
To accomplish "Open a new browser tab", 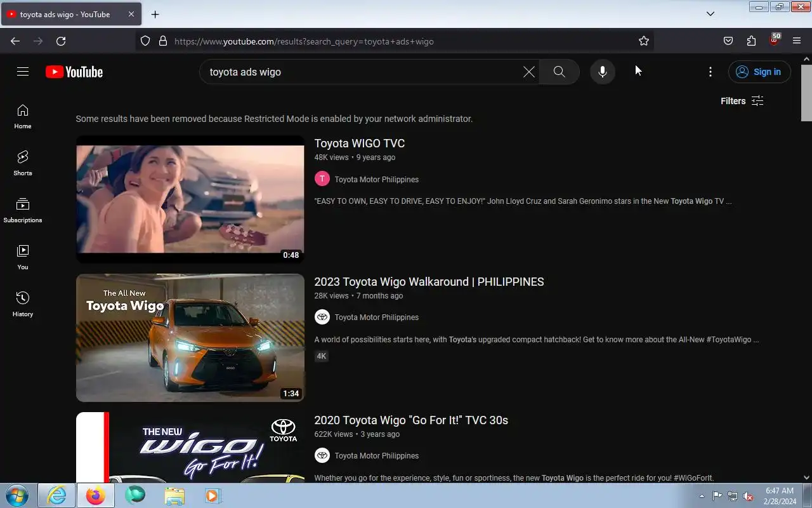I will [155, 14].
